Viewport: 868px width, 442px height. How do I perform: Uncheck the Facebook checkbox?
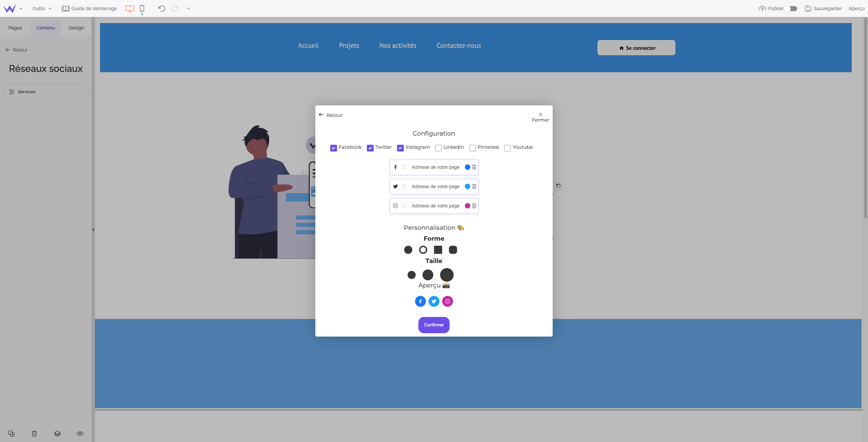334,148
